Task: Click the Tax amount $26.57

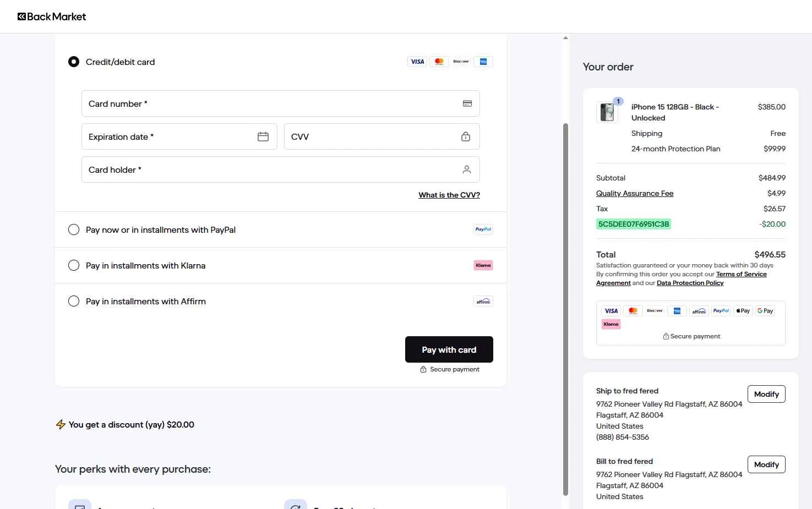Action: click(775, 209)
